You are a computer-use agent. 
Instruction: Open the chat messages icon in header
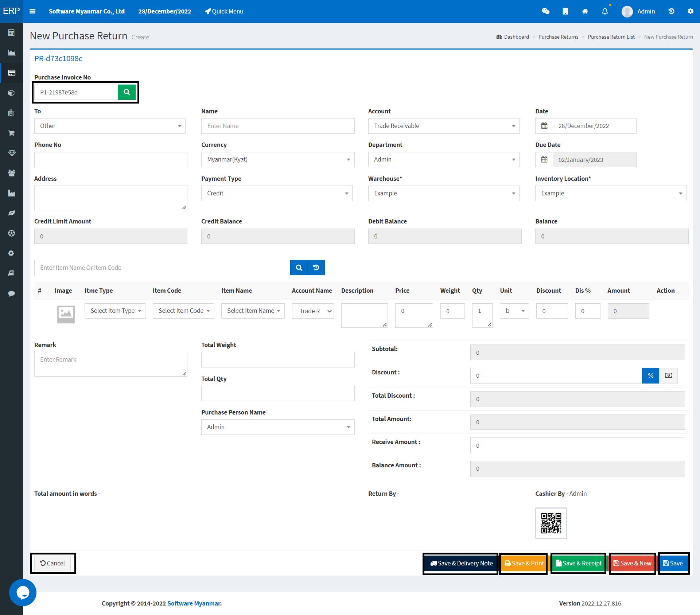click(x=545, y=11)
